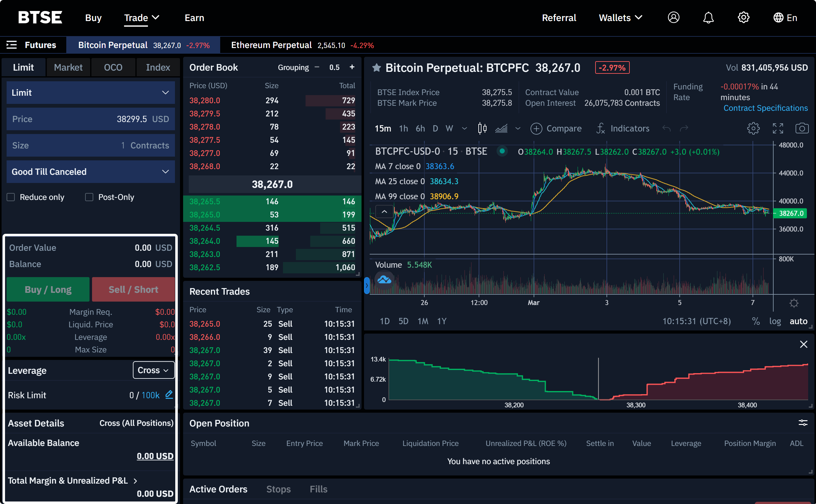Image resolution: width=816 pixels, height=504 pixels.
Task: Decrease order book grouping with minus
Action: point(317,67)
